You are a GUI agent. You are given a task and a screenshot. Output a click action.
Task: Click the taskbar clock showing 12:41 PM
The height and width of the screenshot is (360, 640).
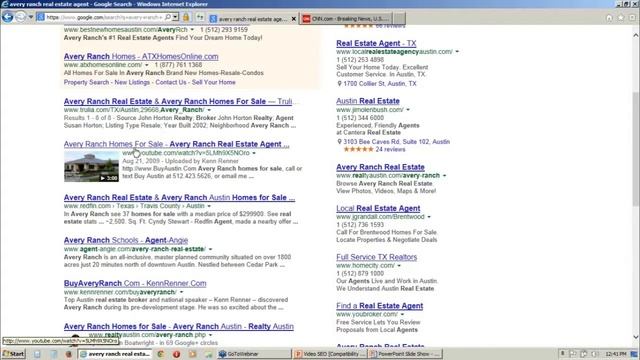(616, 354)
